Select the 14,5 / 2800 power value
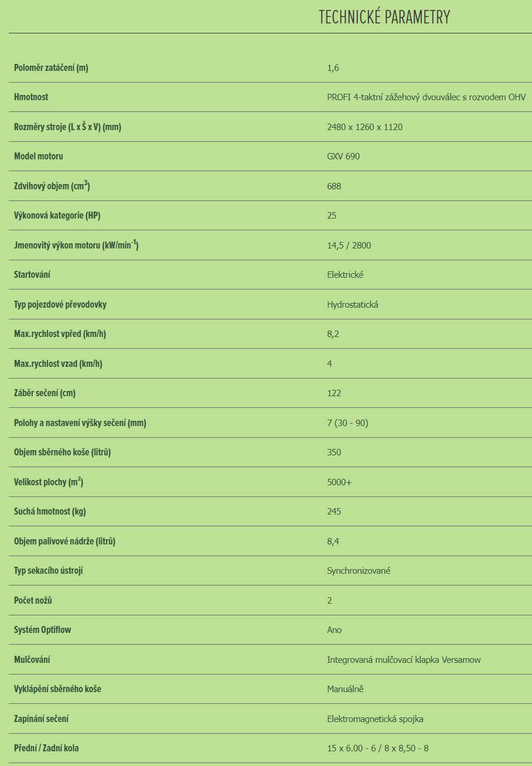 [x=349, y=245]
